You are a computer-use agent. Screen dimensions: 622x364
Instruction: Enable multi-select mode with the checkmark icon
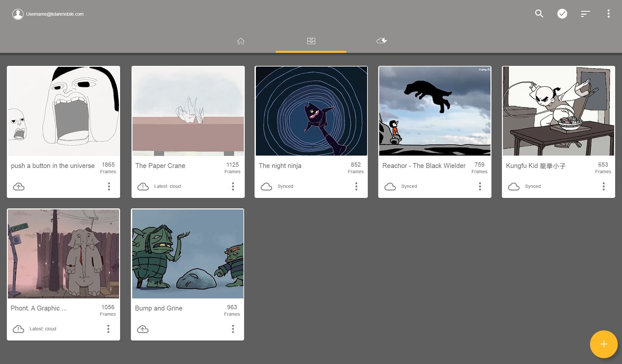562,14
